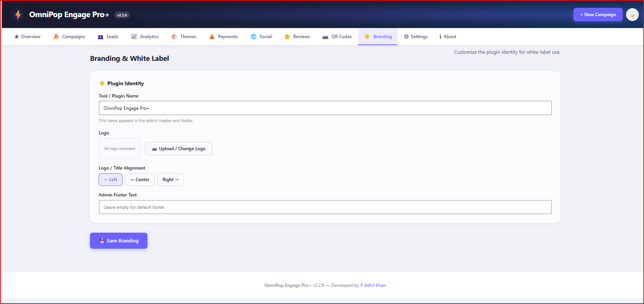Viewport: 644px width, 304px height.
Task: Save Branding settings
Action: coord(119,241)
